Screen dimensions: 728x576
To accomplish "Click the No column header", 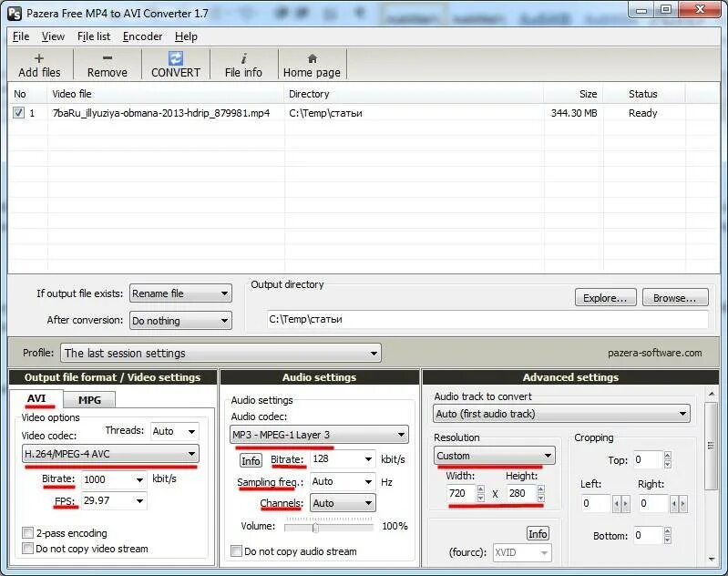I will pyautogui.click(x=27, y=94).
